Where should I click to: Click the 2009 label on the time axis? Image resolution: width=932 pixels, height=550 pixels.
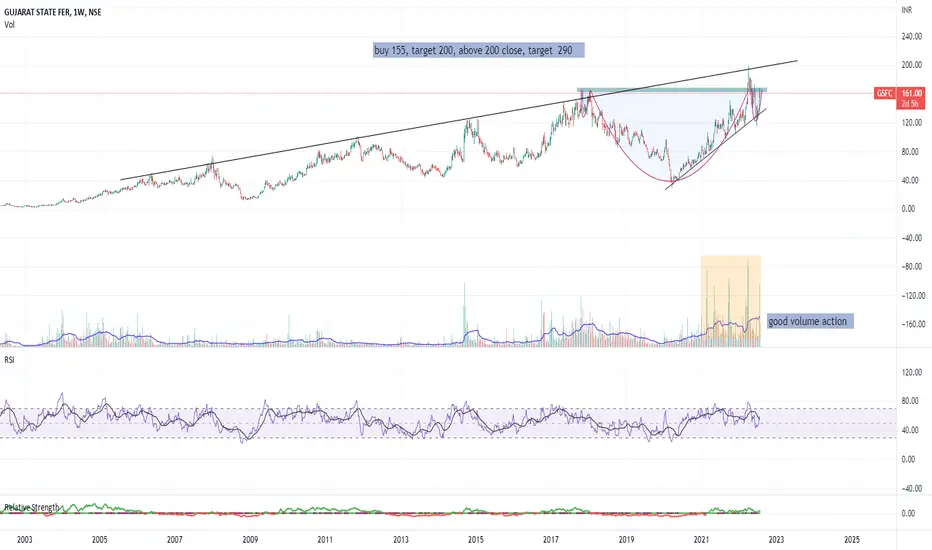pyautogui.click(x=250, y=540)
